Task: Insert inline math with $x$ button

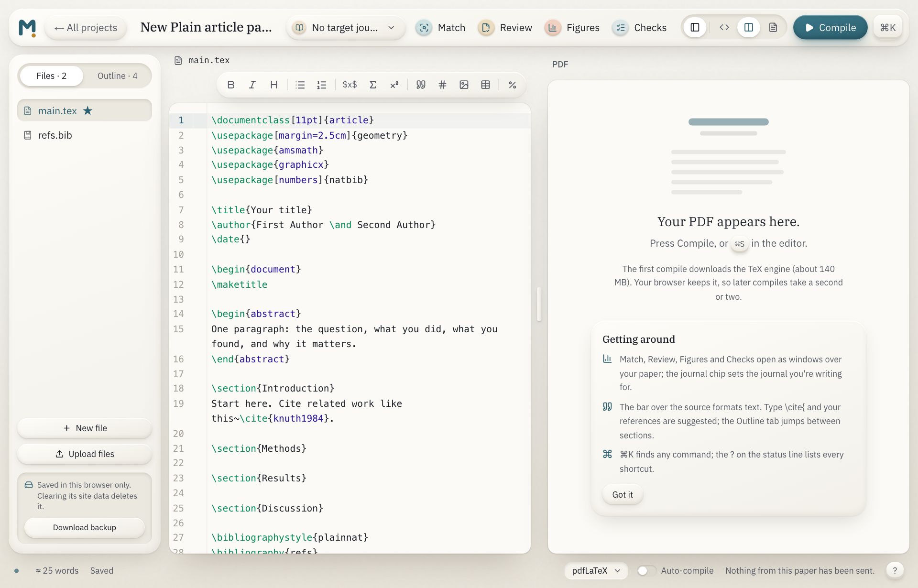Action: coord(350,85)
